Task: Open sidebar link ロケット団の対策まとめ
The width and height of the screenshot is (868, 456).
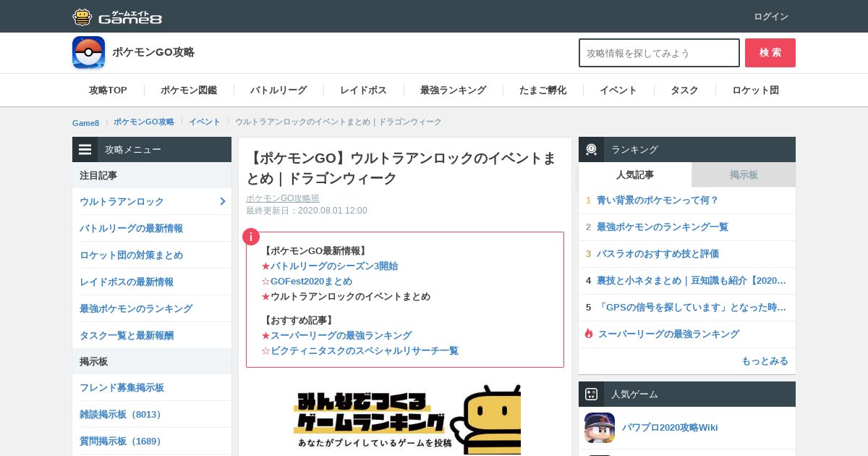Action: tap(131, 255)
